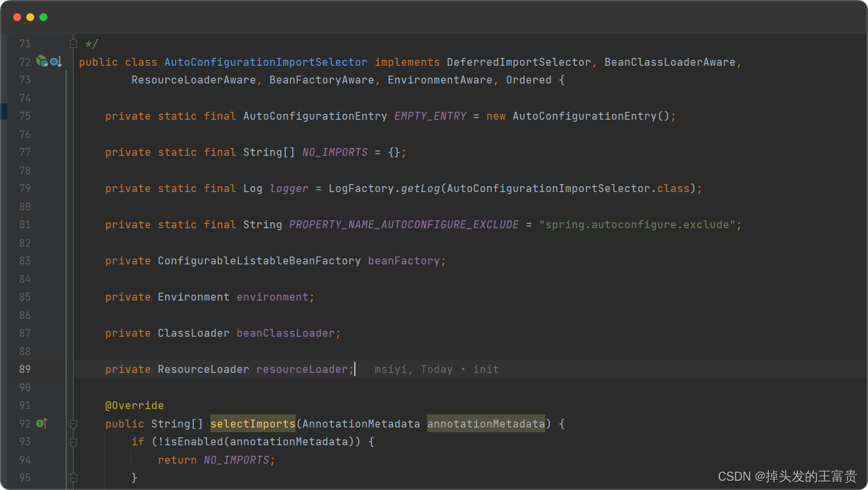This screenshot has height=490, width=868.
Task: Open the Spring bean gutter icon on line 72
Action: click(41, 61)
